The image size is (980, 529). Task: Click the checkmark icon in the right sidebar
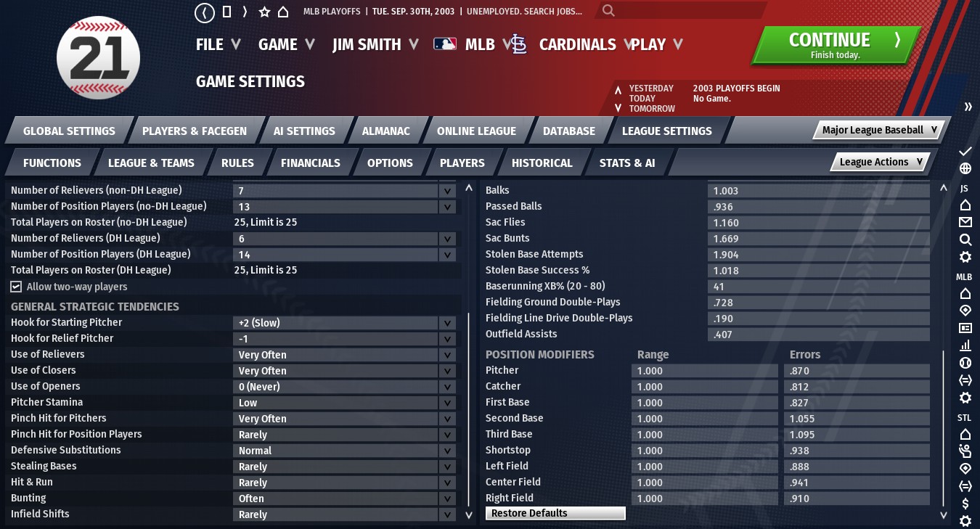click(x=965, y=151)
